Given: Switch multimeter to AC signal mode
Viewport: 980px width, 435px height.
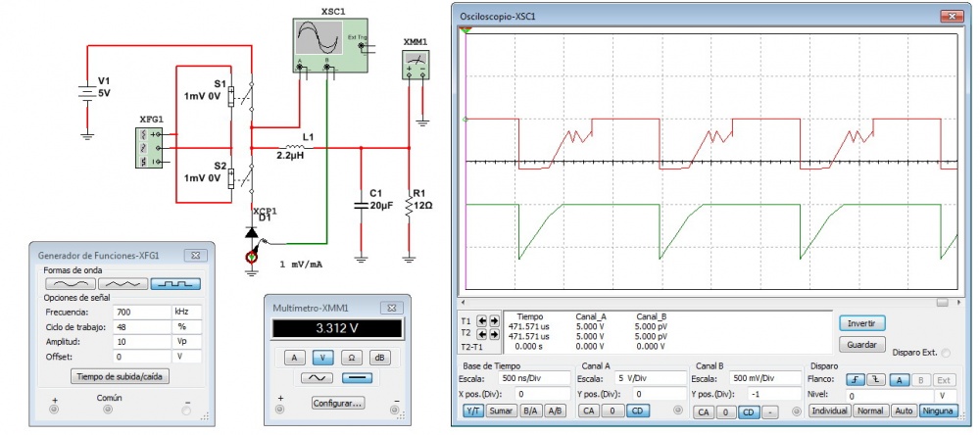Looking at the screenshot, I should click(x=316, y=377).
